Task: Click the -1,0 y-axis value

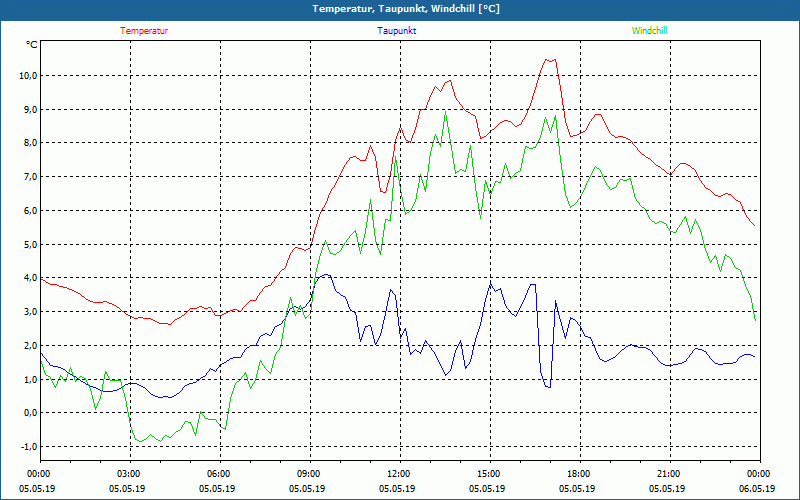Action: [x=28, y=446]
